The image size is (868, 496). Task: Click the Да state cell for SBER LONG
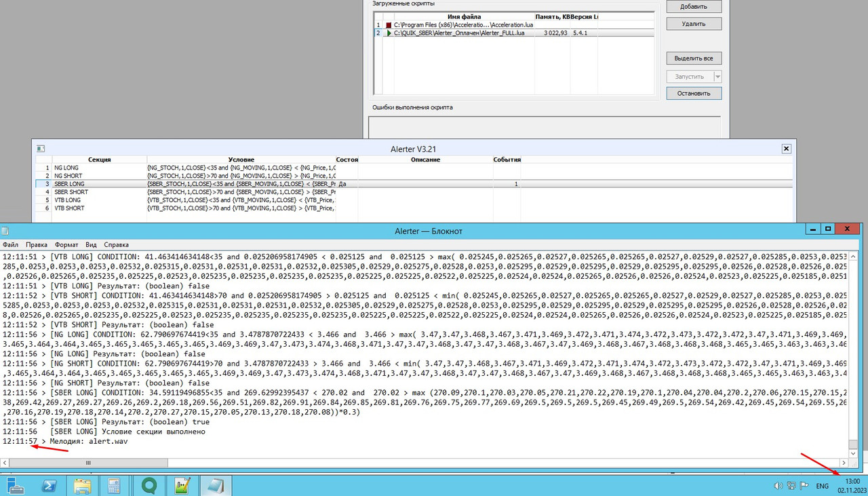[x=347, y=184]
